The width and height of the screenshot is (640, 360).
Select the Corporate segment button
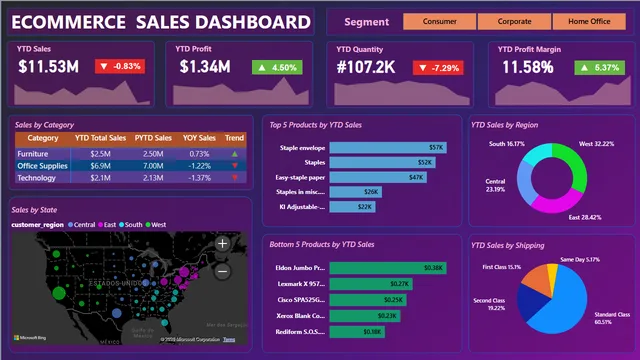[x=514, y=22]
